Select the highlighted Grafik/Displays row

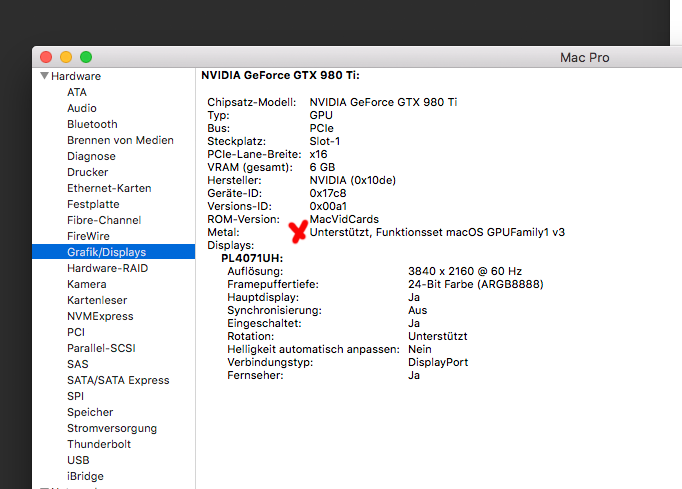[114, 252]
